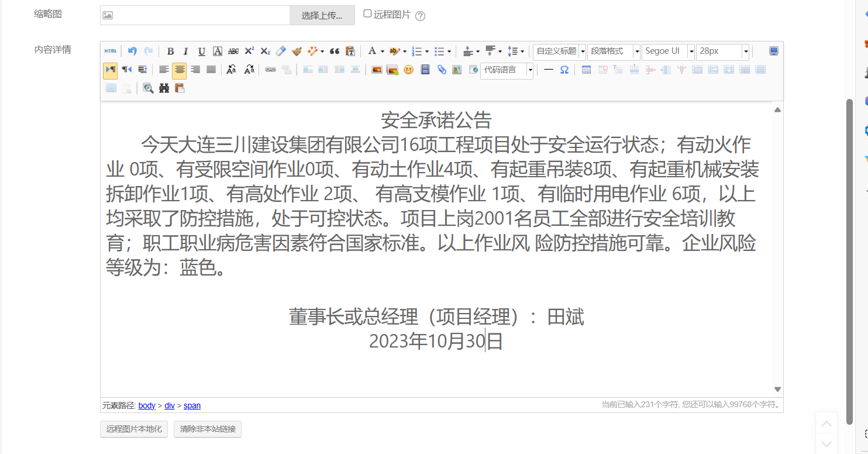Screen dimensions: 868x454
Task: Increase first-line indent
Action: 142,70
